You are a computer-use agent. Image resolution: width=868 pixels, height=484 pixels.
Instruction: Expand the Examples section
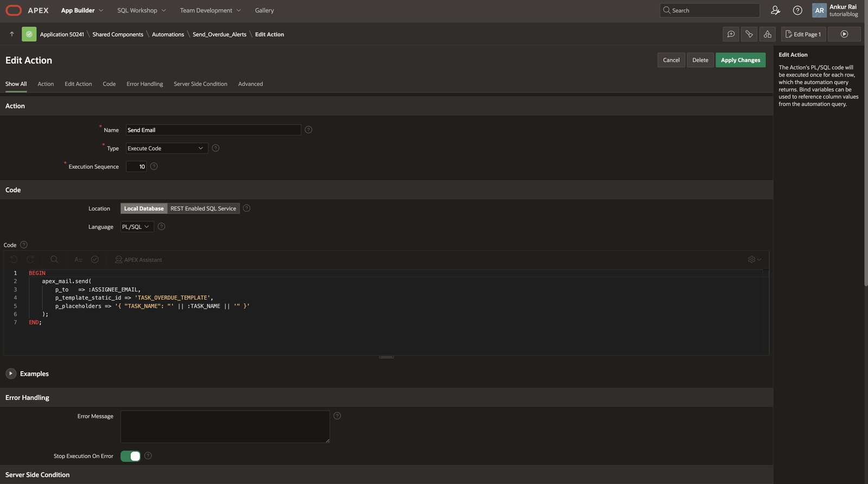point(11,374)
